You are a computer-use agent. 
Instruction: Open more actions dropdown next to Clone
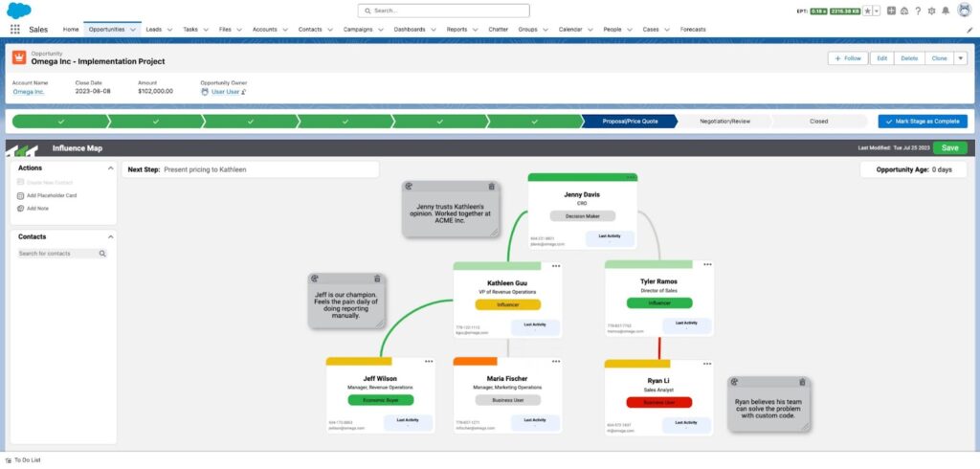point(961,58)
